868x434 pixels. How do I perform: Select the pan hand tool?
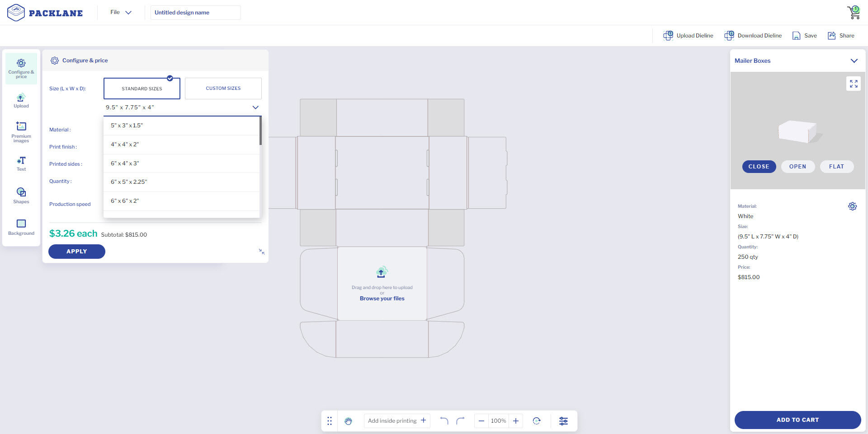348,421
